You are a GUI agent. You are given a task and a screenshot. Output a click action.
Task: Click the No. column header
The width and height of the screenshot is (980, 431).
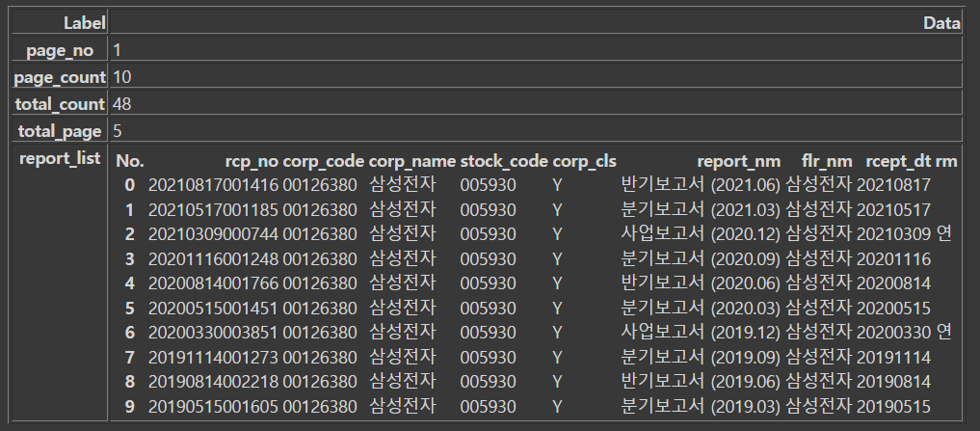click(130, 161)
